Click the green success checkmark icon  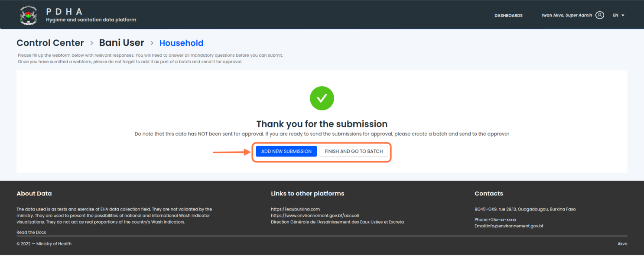pos(322,98)
